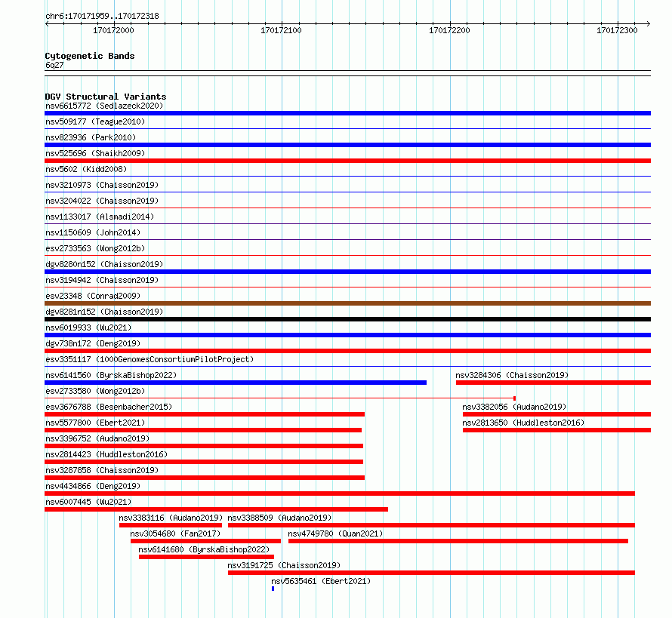Click nsv3382056 (Audano2019) label

(514, 407)
